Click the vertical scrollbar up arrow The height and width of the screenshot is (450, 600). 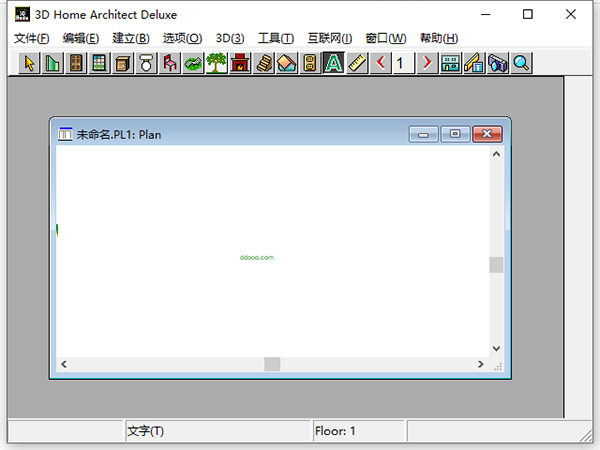point(496,154)
